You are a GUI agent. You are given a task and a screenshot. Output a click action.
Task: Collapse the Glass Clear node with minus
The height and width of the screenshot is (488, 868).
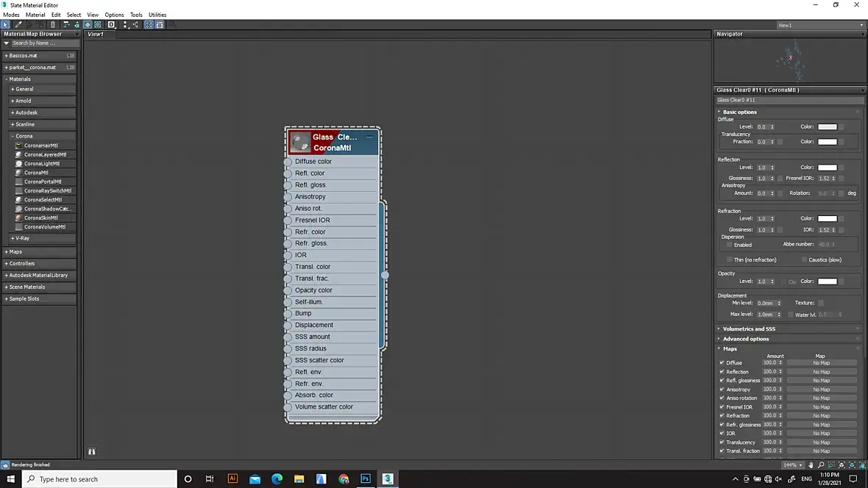tap(370, 137)
